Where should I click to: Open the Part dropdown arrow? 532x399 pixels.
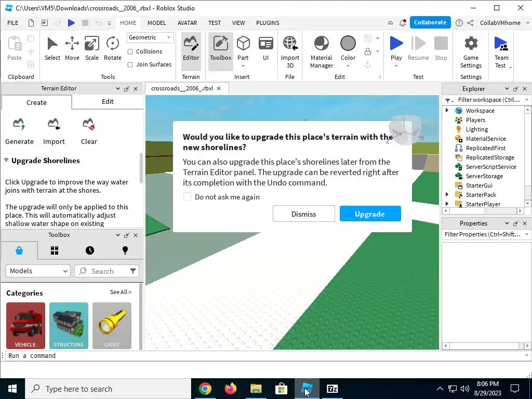coord(243,66)
